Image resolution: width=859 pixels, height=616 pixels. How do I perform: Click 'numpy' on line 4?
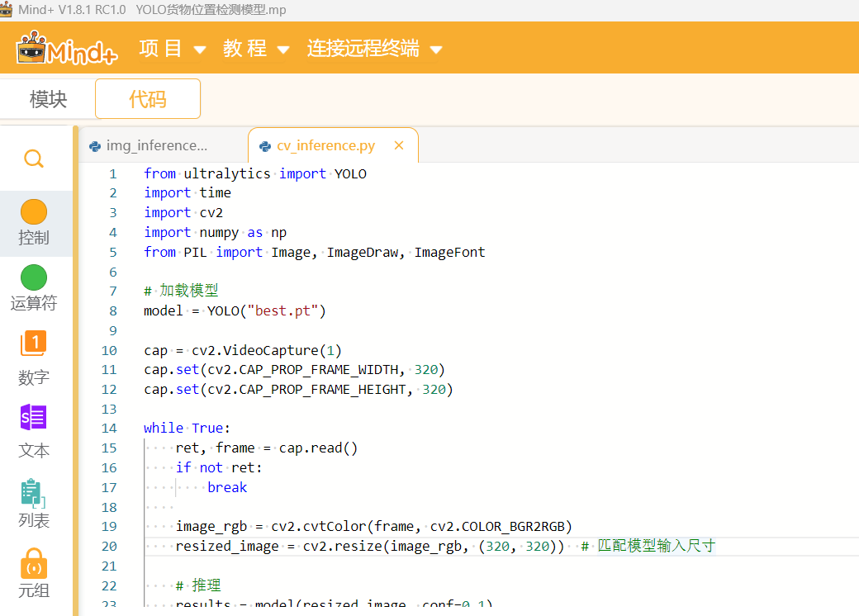tap(219, 233)
